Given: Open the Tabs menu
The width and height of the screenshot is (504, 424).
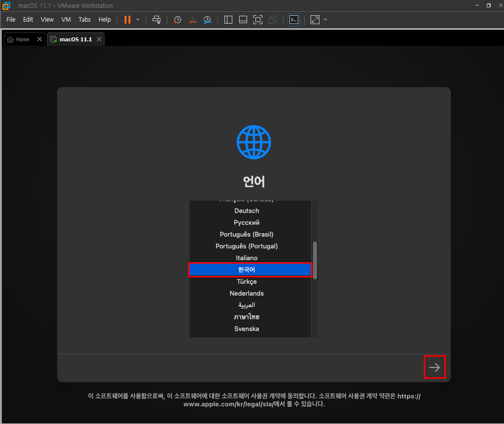Looking at the screenshot, I should coord(85,20).
